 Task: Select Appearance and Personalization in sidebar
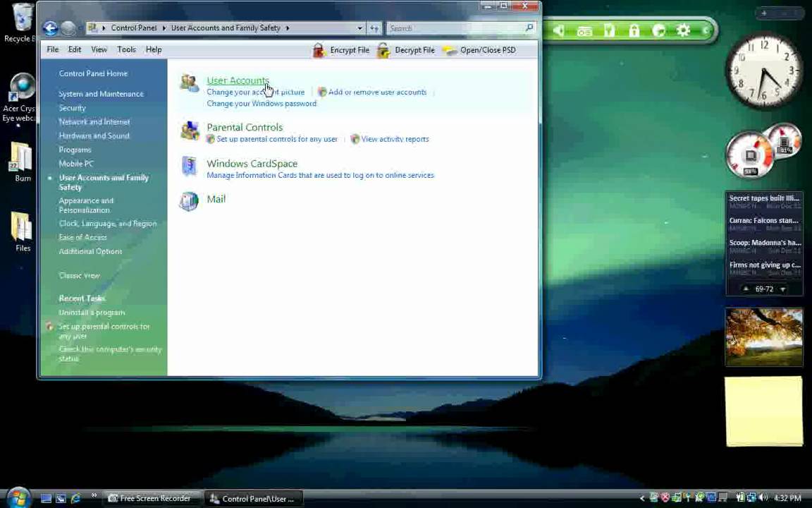86,205
